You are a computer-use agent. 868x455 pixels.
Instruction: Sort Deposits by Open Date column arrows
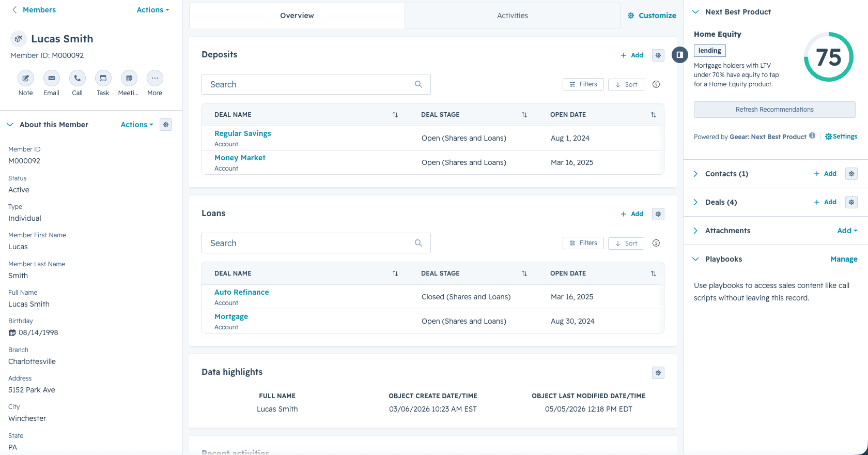click(x=654, y=115)
